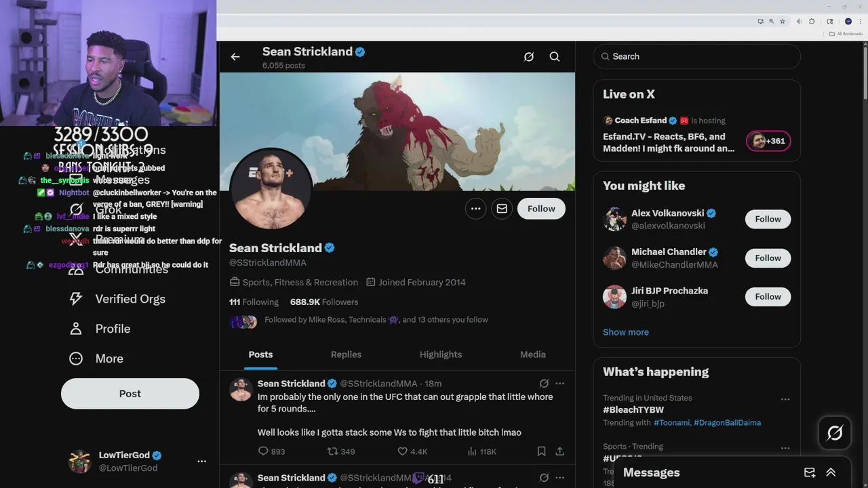868x488 pixels.
Task: Click the LowTierGod account avatar
Action: [x=80, y=462]
